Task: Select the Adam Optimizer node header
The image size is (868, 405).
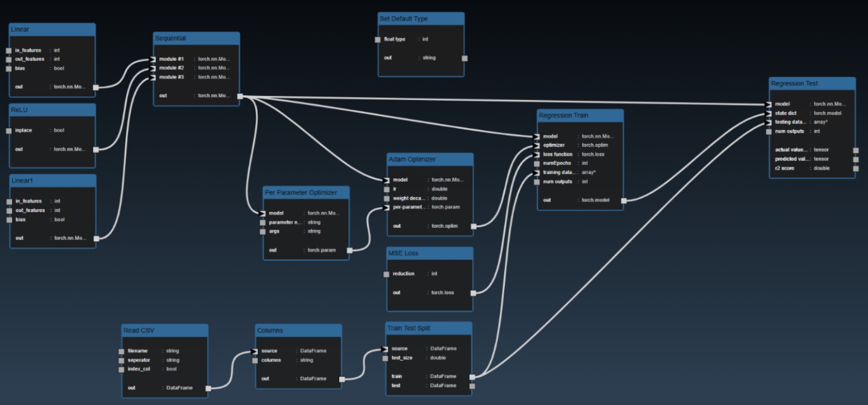Action: coord(430,159)
